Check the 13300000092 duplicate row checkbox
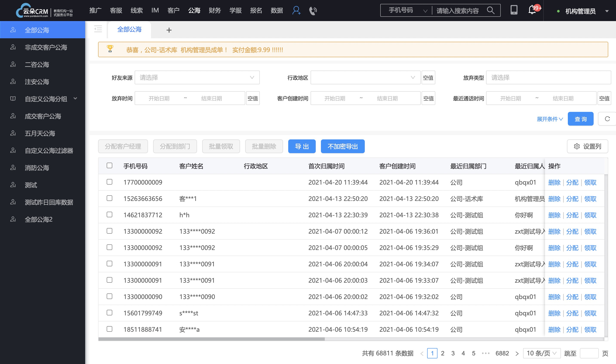 110,247
